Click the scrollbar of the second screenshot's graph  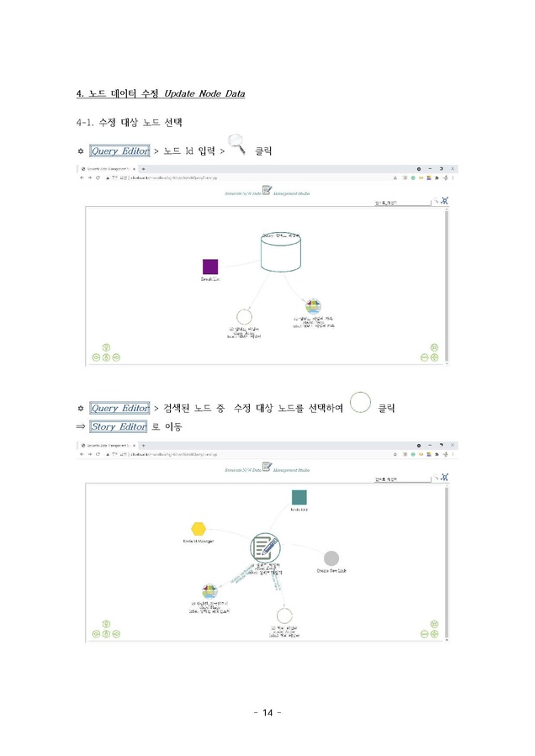(x=447, y=563)
